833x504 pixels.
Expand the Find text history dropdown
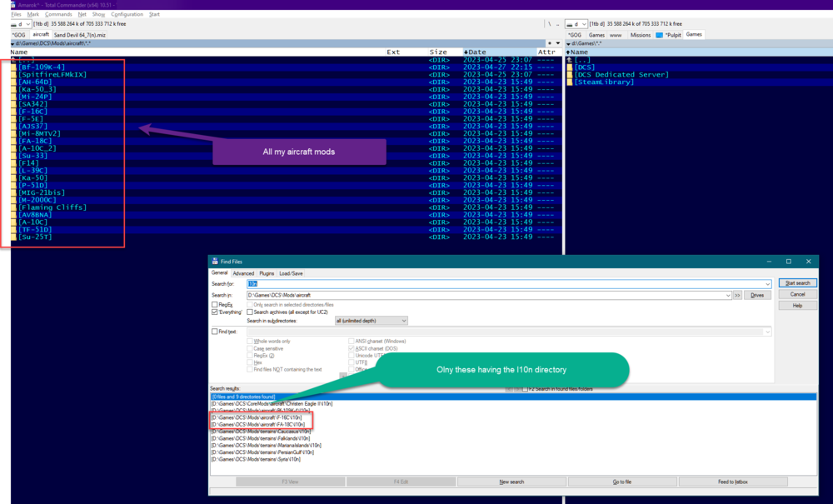coord(768,332)
